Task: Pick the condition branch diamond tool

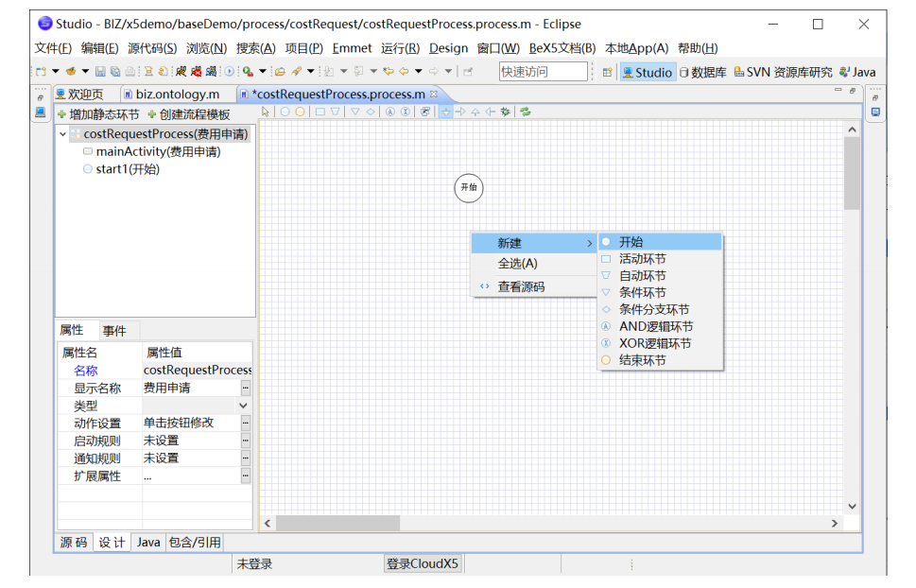Action: click(x=370, y=112)
